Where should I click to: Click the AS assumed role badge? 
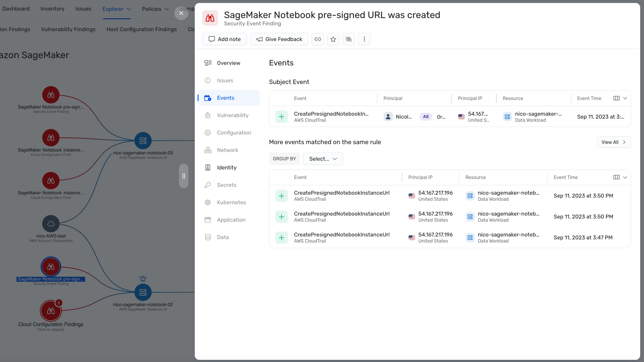426,117
